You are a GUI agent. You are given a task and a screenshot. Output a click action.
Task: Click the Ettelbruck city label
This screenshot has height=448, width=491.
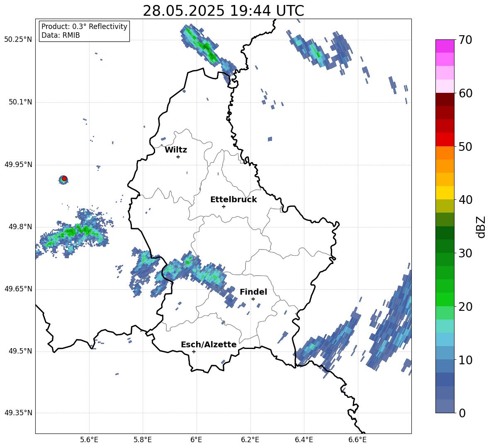click(x=233, y=200)
